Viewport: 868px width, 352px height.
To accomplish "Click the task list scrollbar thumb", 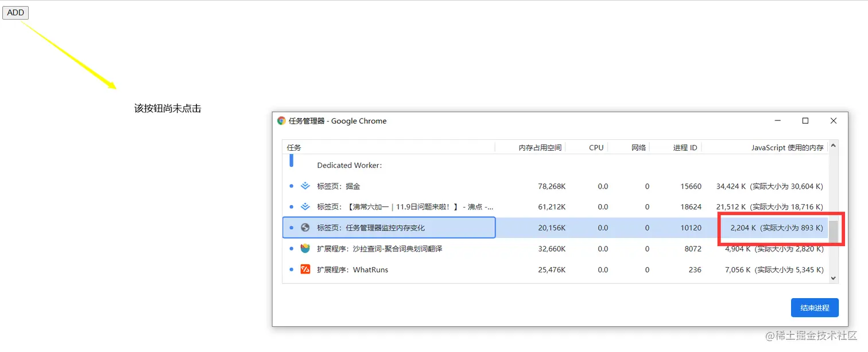I will tap(834, 231).
